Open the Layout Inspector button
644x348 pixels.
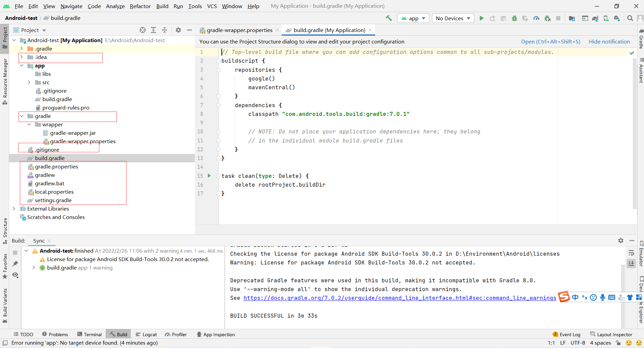(611, 334)
